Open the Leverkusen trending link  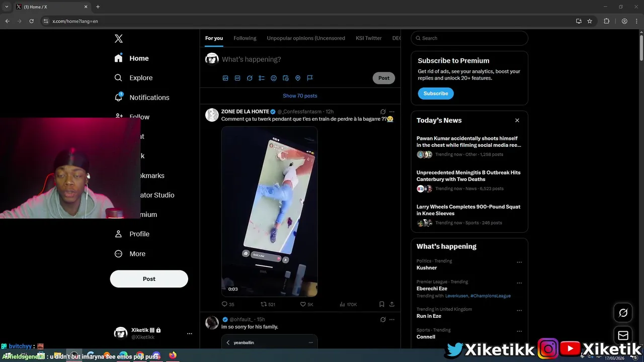(456, 296)
